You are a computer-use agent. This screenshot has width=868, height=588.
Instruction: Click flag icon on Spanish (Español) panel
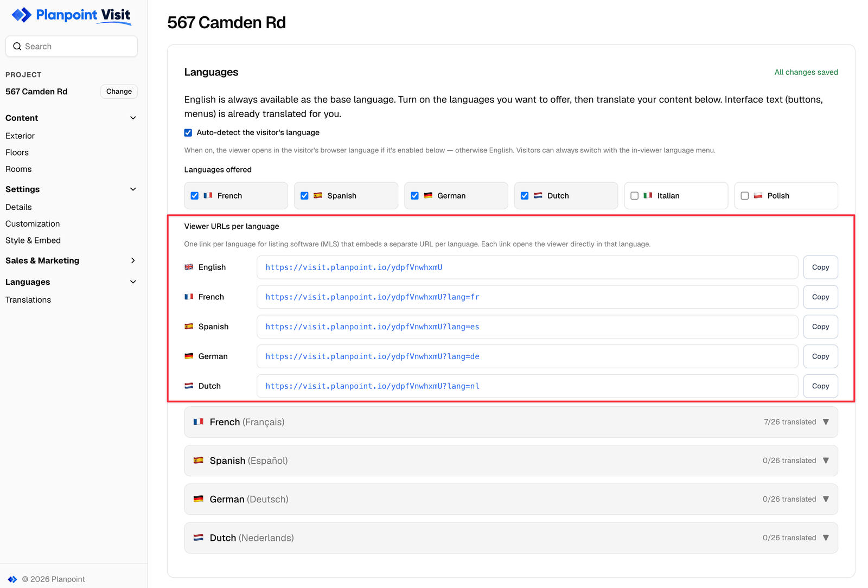(x=199, y=461)
